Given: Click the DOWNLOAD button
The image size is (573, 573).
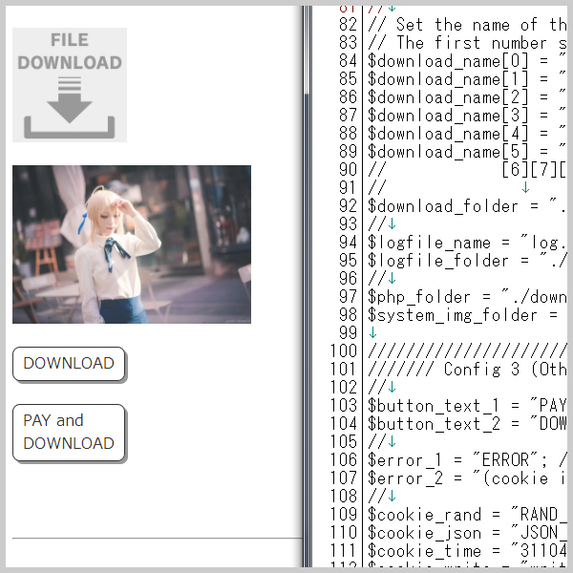Looking at the screenshot, I should (69, 364).
